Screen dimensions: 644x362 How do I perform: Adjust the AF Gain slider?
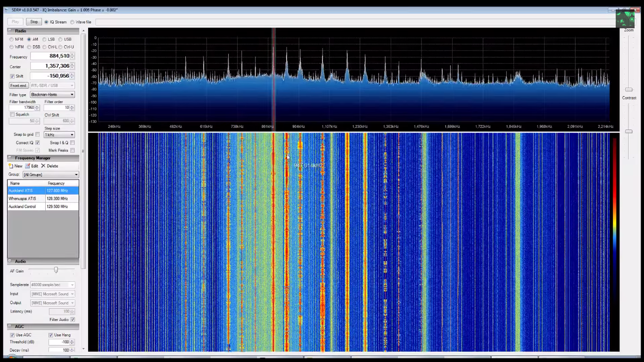(x=56, y=269)
